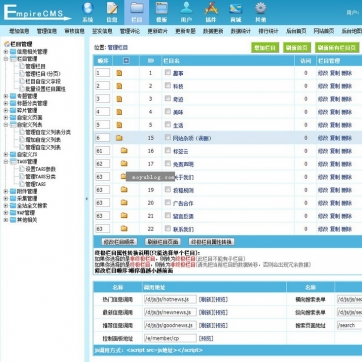Image resolution: width=362 pixels, height=362 pixels.
Task: Collapse the sidebar with the splitter arrow
Action: coord(87,199)
